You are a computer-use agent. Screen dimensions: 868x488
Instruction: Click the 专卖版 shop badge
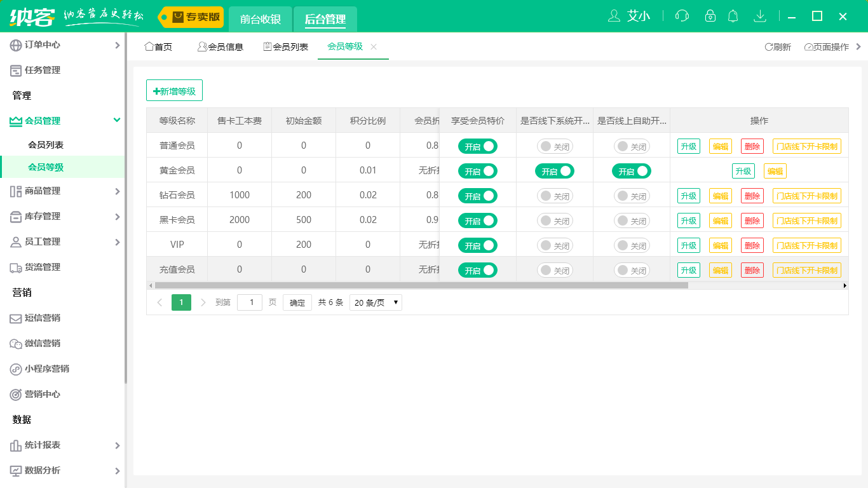point(191,17)
